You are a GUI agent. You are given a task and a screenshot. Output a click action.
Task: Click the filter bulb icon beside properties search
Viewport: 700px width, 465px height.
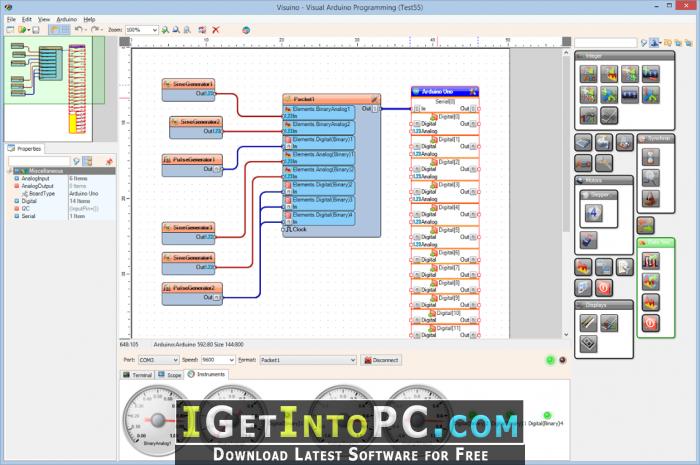(x=76, y=161)
